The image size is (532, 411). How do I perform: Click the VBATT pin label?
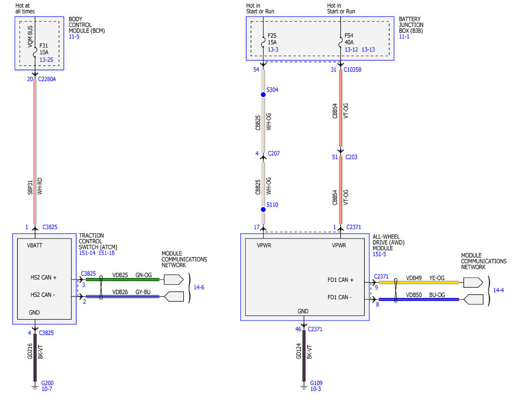point(35,245)
